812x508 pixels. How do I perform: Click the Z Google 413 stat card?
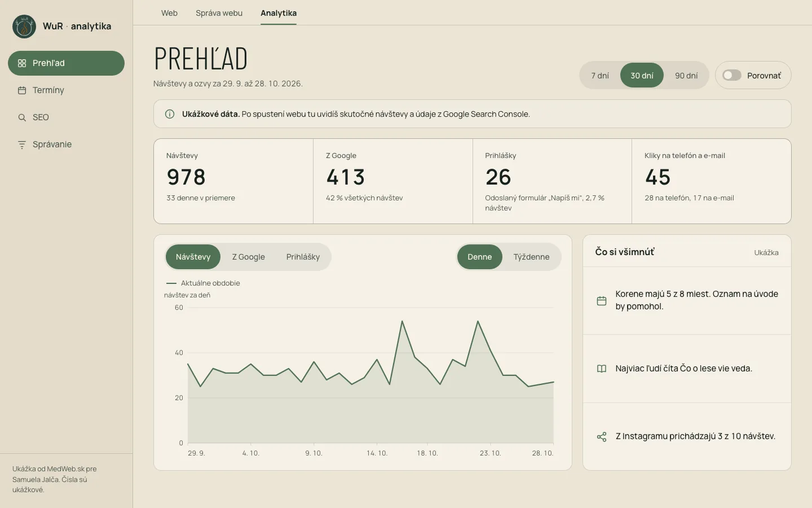tap(393, 181)
